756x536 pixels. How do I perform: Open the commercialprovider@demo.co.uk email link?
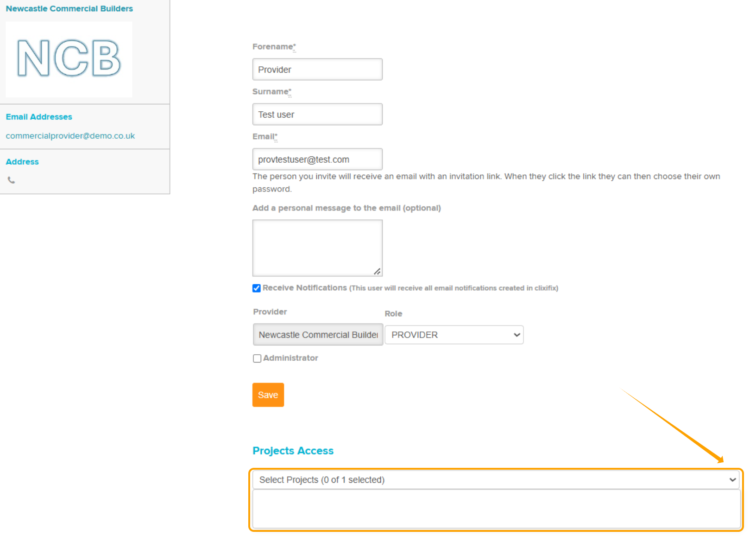click(70, 136)
